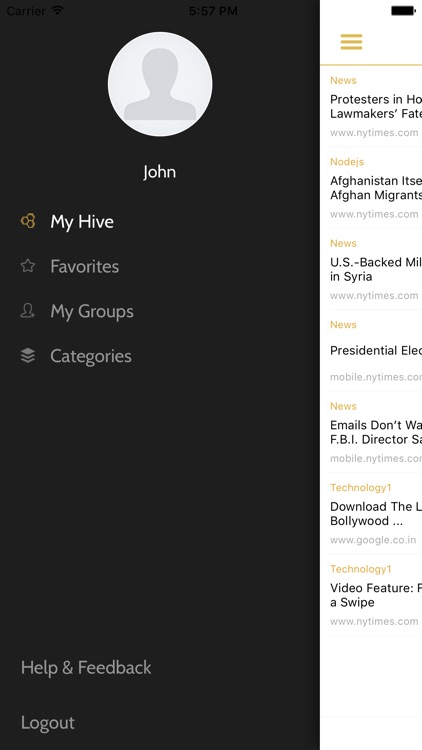The width and height of the screenshot is (422, 750).
Task: Click Technology1 label above Video Feature
Action: coord(361,569)
